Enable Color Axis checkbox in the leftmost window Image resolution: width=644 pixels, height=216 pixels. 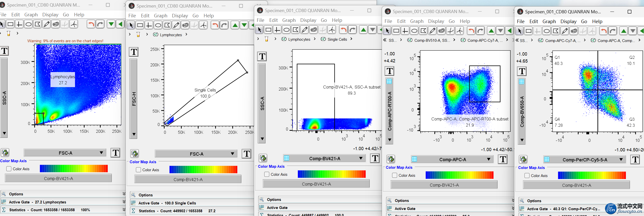pyautogui.click(x=9, y=169)
